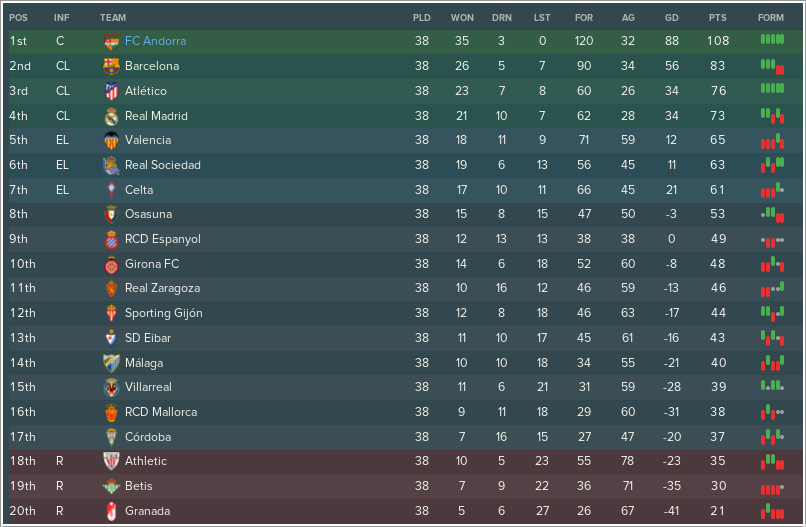
Task: View Barcelona's recent form bars
Action: pos(772,67)
